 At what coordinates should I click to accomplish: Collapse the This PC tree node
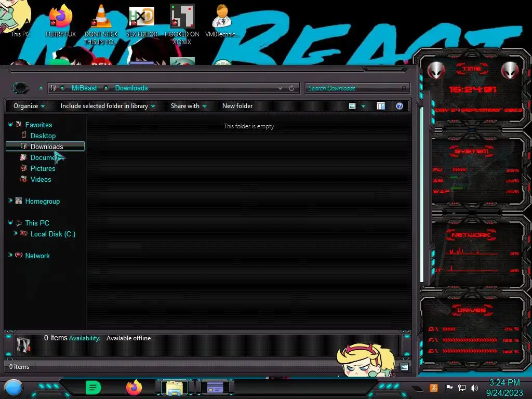pos(10,222)
